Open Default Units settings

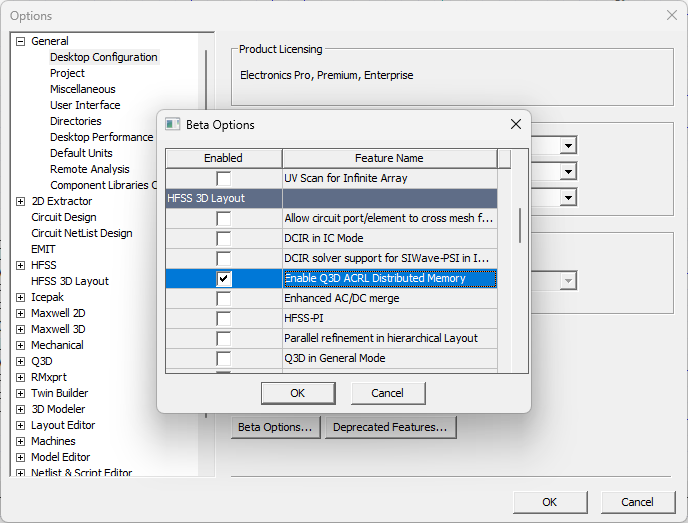[x=81, y=153]
